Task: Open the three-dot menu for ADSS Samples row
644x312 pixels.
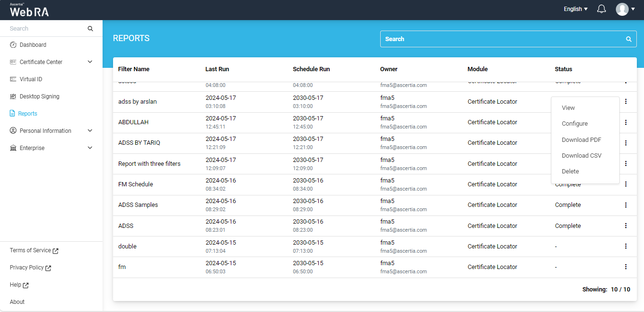Action: click(626, 205)
